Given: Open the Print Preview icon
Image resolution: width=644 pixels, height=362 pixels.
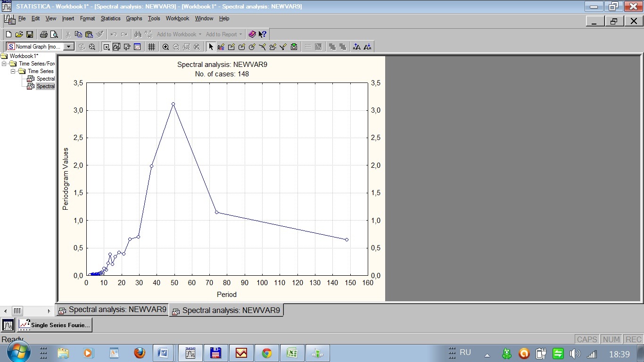Looking at the screenshot, I should (x=54, y=34).
